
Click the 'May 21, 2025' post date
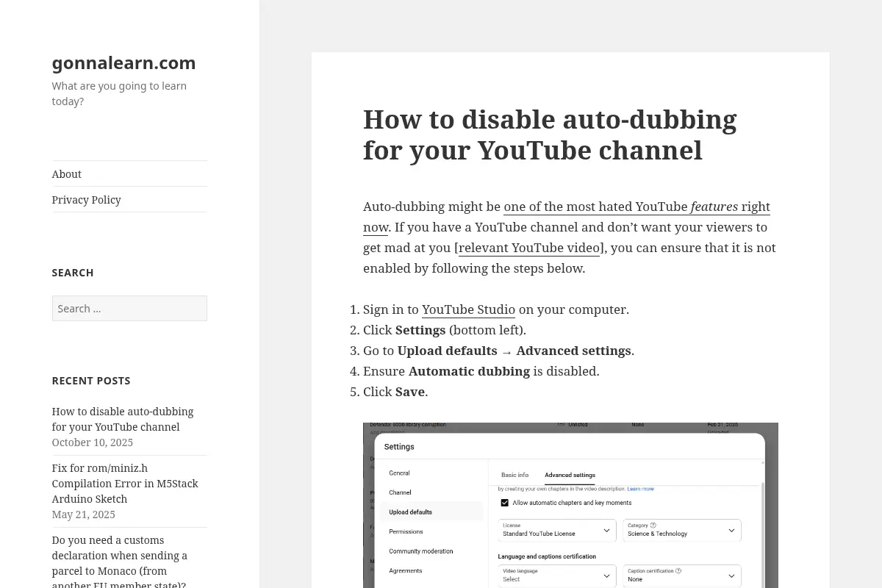pyautogui.click(x=83, y=514)
